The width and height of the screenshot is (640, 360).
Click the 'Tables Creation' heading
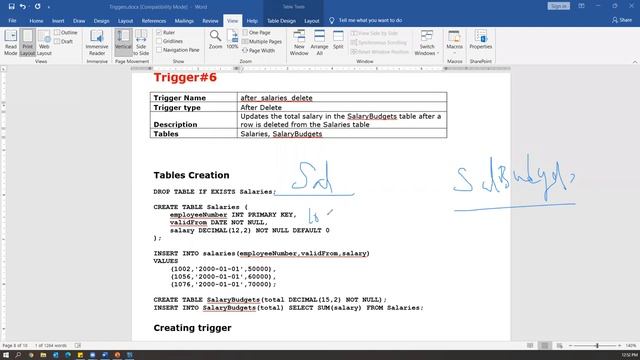click(191, 175)
